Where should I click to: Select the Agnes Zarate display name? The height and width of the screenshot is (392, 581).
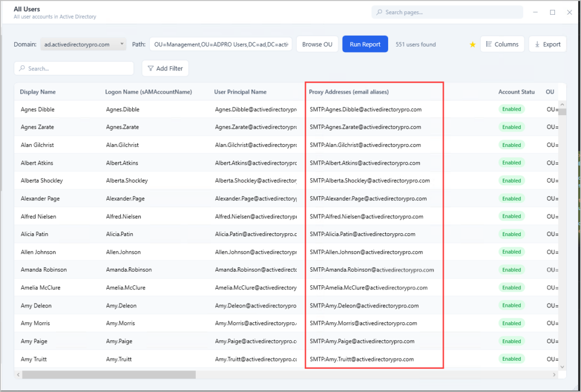37,127
